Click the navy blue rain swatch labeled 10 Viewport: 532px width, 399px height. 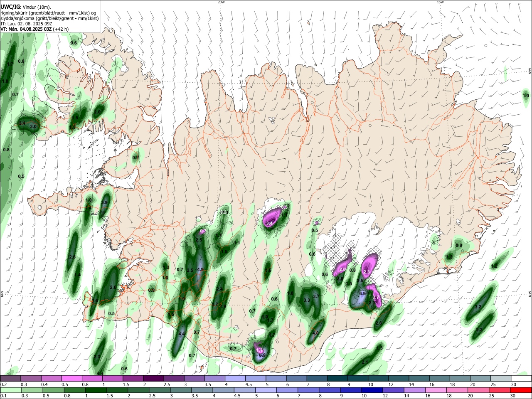tap(372, 390)
